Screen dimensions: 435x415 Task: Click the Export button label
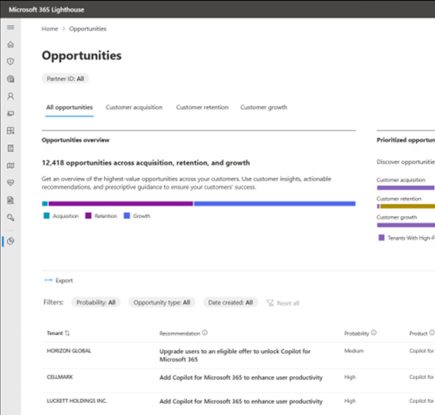[x=64, y=280]
